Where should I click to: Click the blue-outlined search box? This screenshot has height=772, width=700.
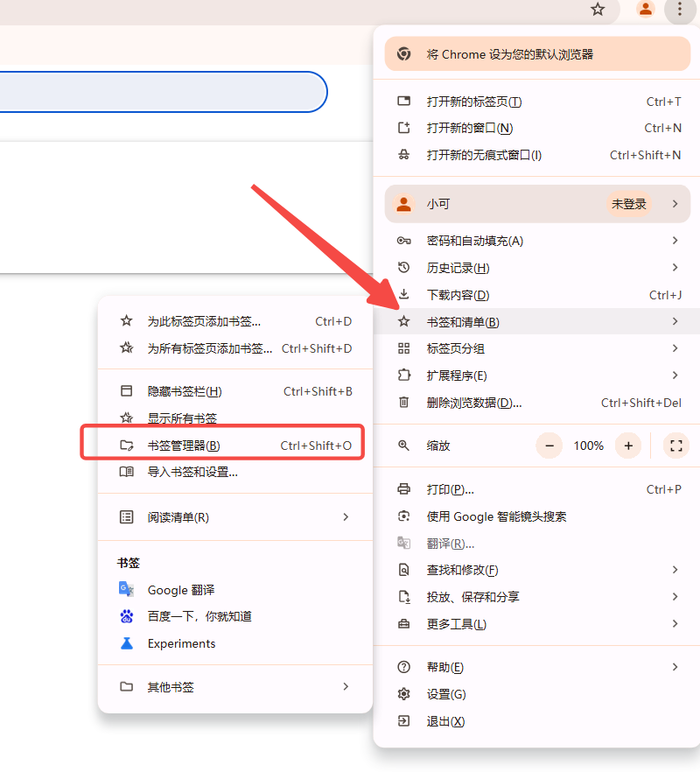point(163,92)
